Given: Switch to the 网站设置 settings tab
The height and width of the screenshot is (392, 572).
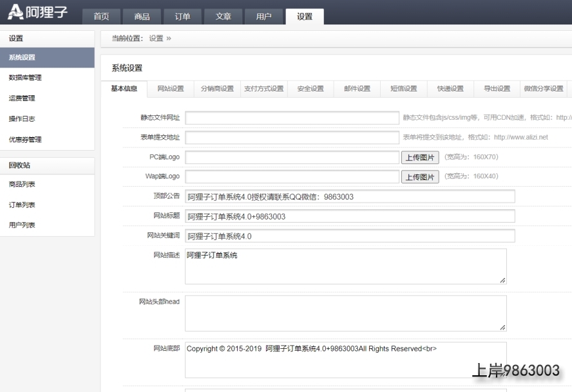Looking at the screenshot, I should pyautogui.click(x=171, y=89).
